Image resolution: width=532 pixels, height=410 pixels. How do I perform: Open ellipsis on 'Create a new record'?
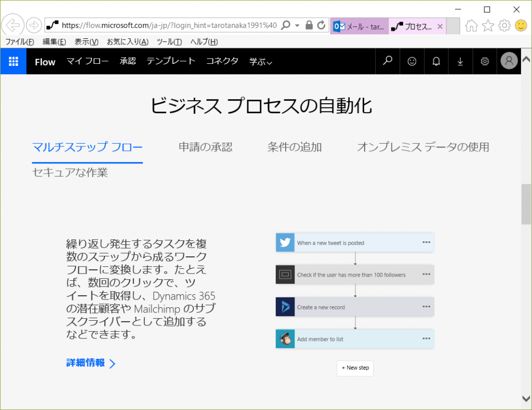click(426, 306)
